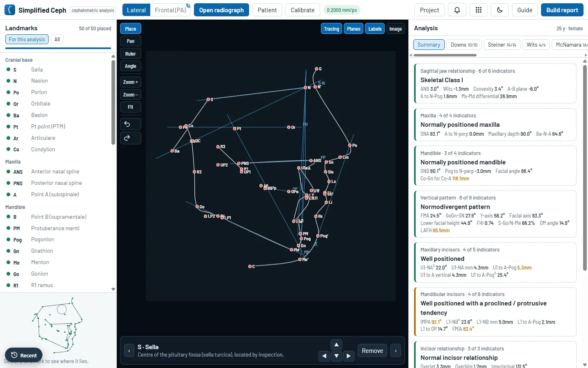Select the Place tool

pyautogui.click(x=131, y=29)
